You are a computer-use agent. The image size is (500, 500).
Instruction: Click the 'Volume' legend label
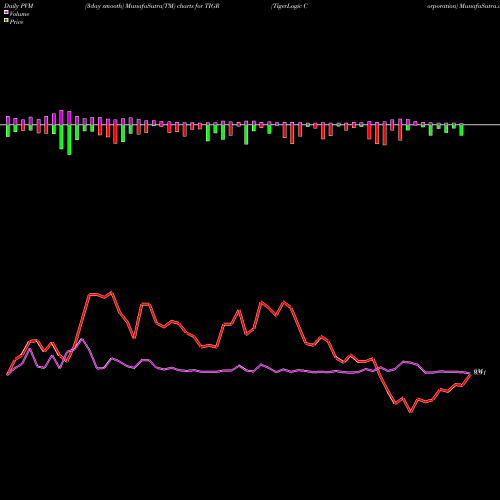[x=19, y=14]
